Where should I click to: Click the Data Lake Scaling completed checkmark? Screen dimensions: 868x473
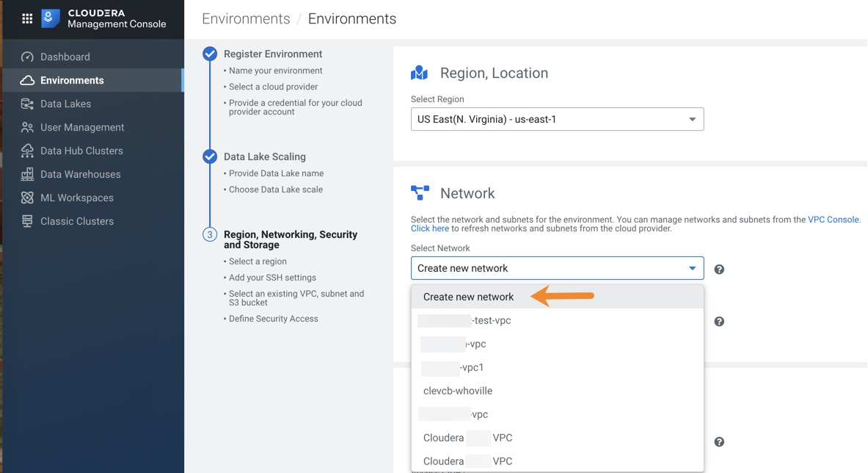point(210,156)
